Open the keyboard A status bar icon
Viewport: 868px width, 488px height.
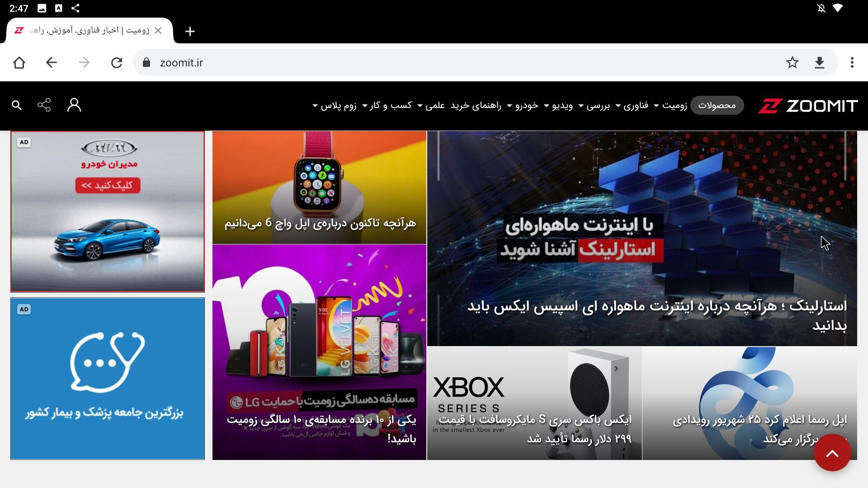[58, 8]
